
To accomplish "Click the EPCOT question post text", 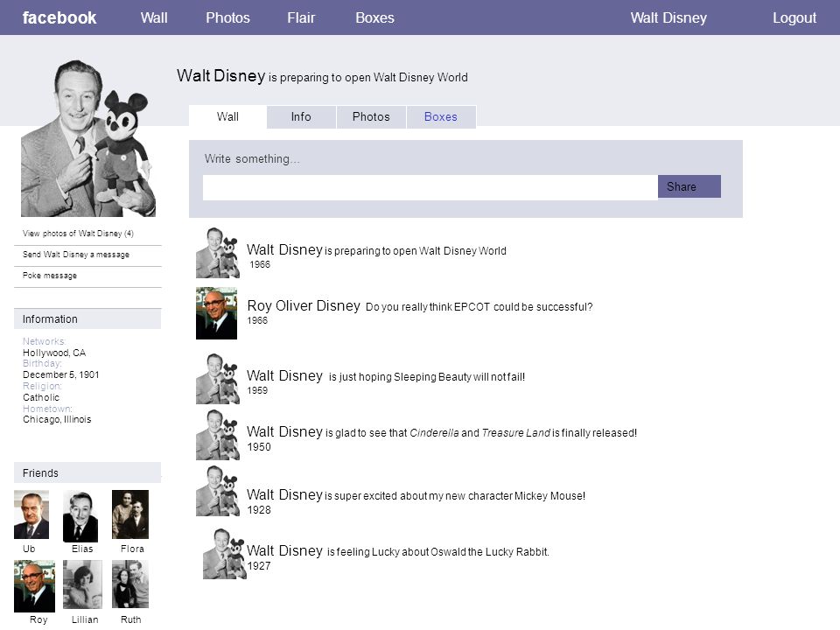I will click(x=479, y=307).
